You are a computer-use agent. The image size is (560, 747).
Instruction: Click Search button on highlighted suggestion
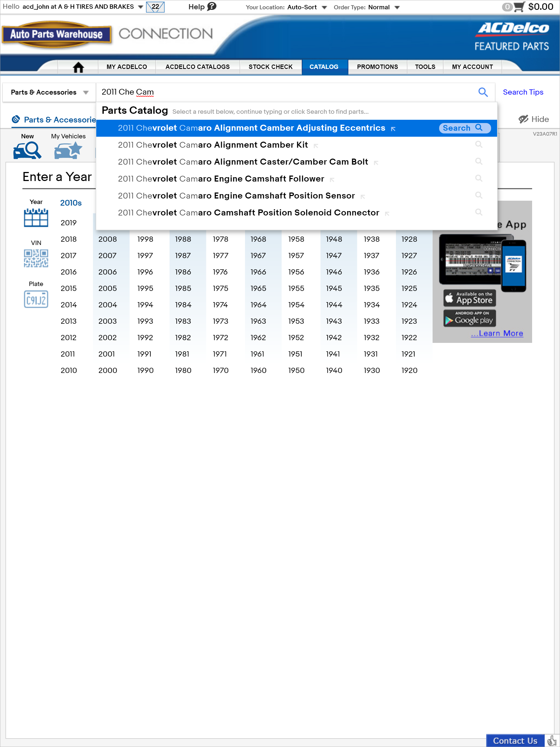[465, 128]
